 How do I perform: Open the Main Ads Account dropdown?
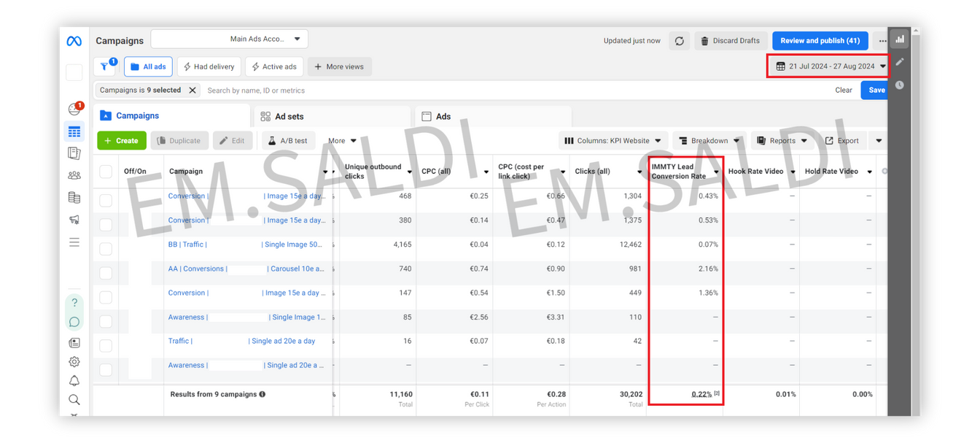[229, 39]
